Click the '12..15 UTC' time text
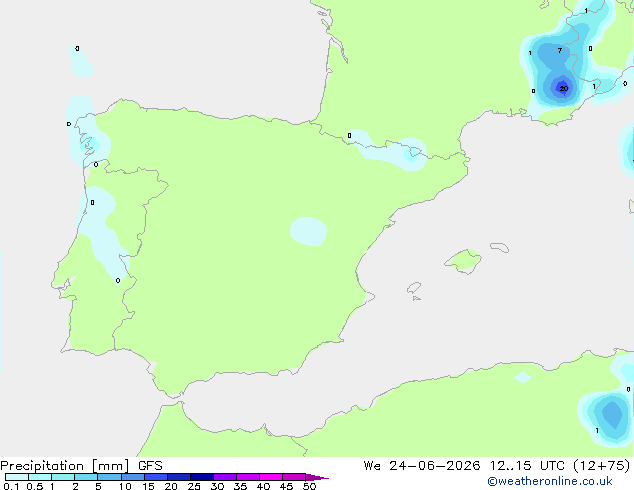 pos(527,466)
